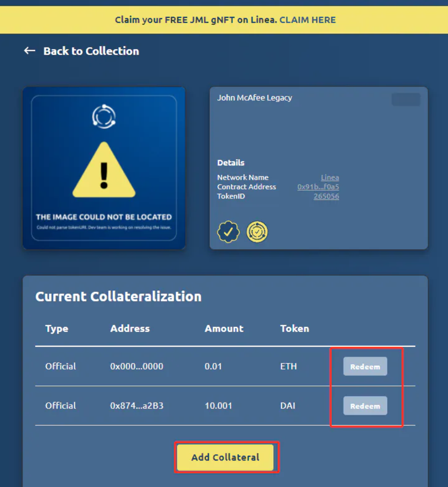
Task: Redeem the DAI collateral
Action: (x=365, y=406)
